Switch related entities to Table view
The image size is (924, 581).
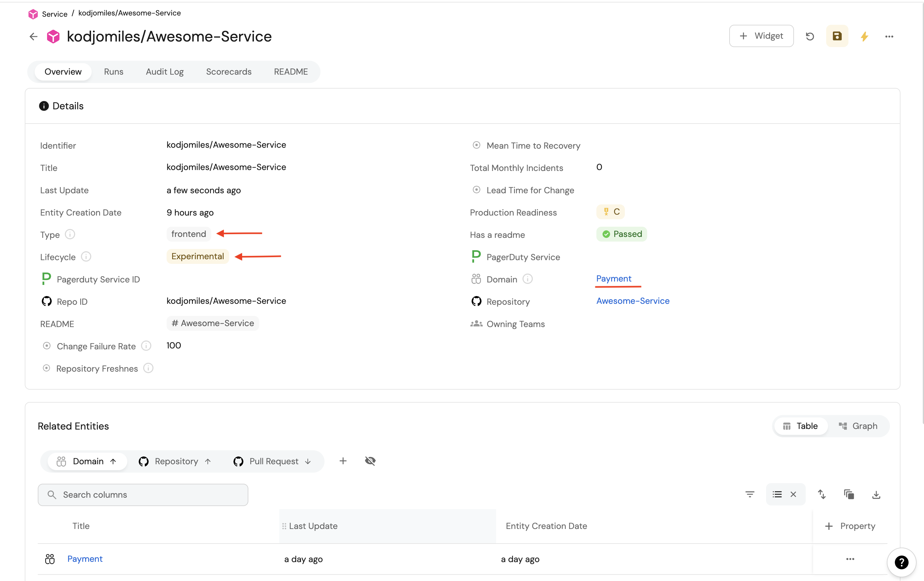(800, 426)
